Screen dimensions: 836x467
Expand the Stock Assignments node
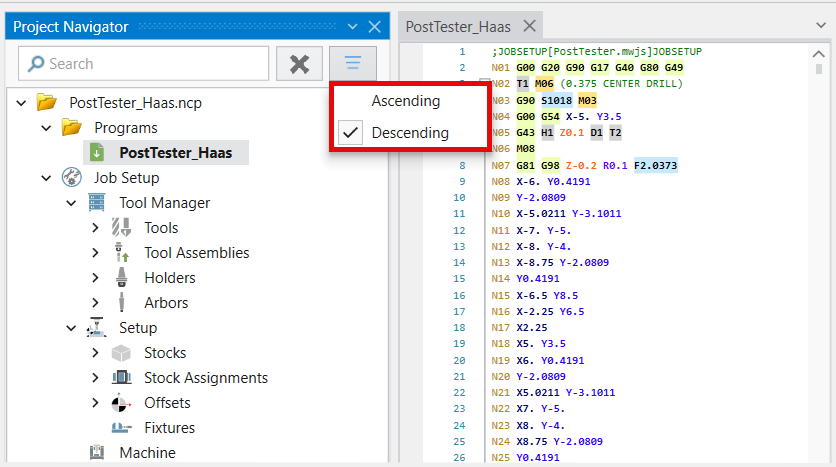[95, 378]
